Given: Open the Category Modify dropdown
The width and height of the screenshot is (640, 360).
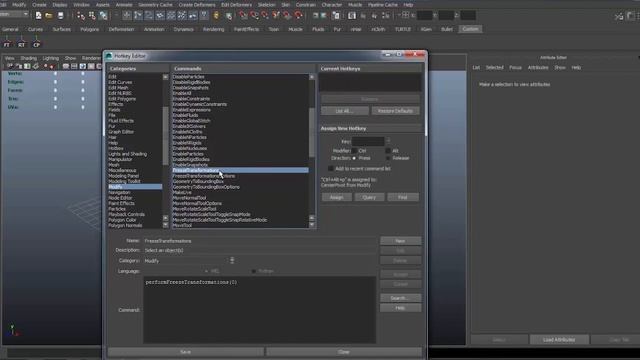Looking at the screenshot, I should (232, 260).
